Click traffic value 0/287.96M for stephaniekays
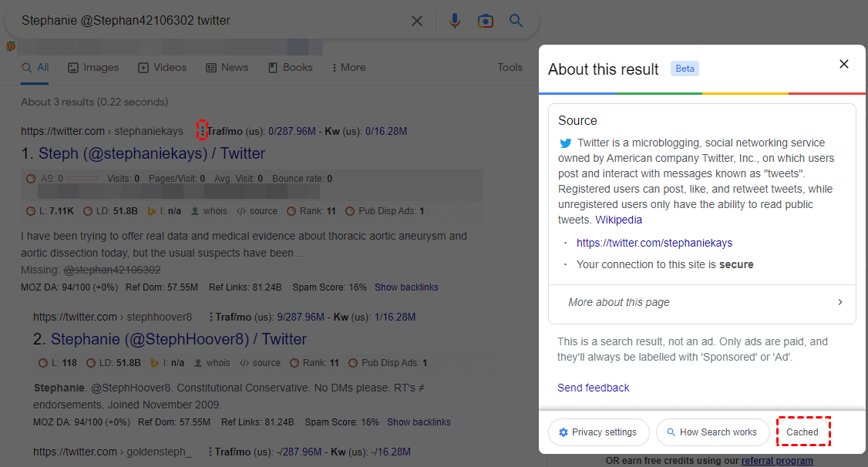 [x=291, y=132]
